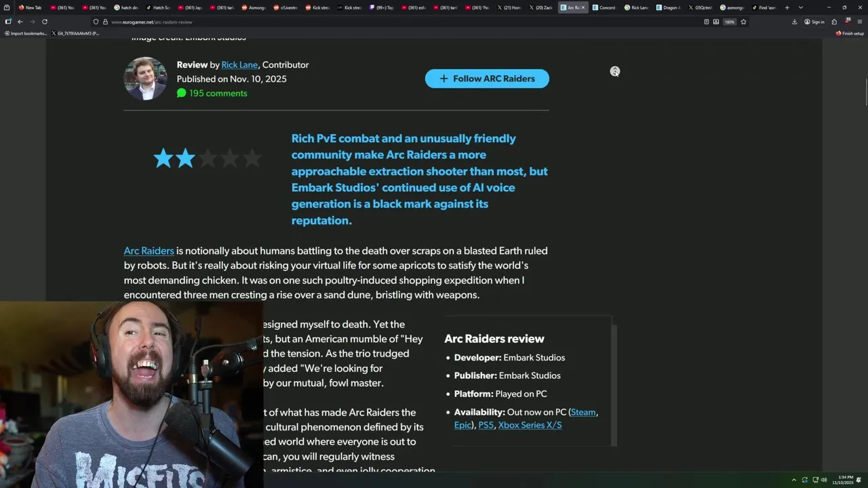Switch to the New Tab tab
The image size is (868, 488).
pos(31,7)
